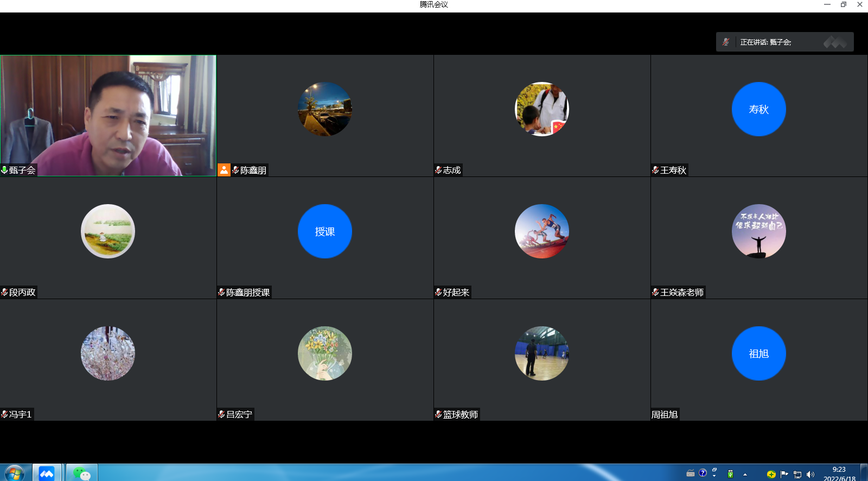This screenshot has width=868, height=481.
Task: Restore down the 腾讯会议 window
Action: [844, 4]
